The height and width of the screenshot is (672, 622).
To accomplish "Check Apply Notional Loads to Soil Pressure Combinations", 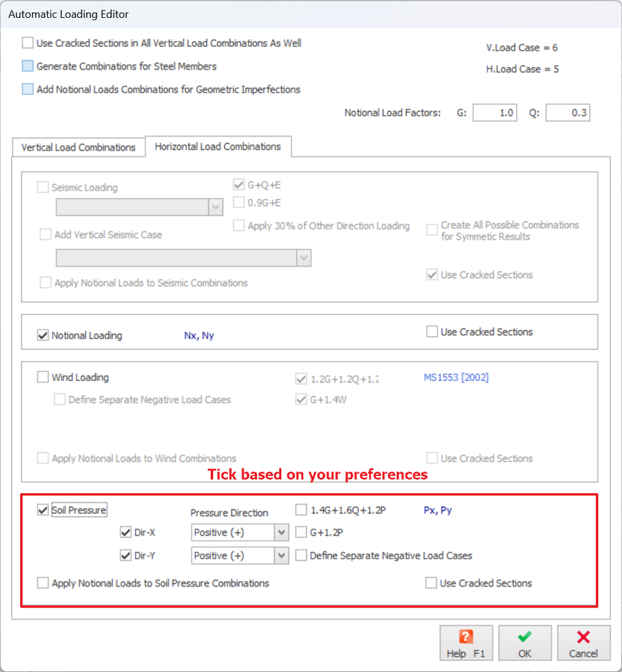I will click(43, 583).
